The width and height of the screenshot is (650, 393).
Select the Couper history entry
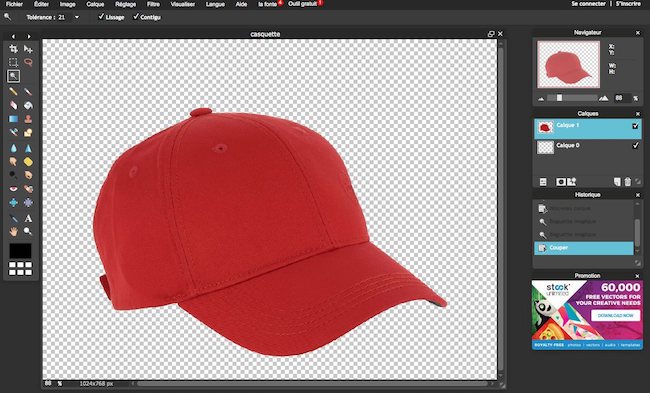(x=584, y=248)
